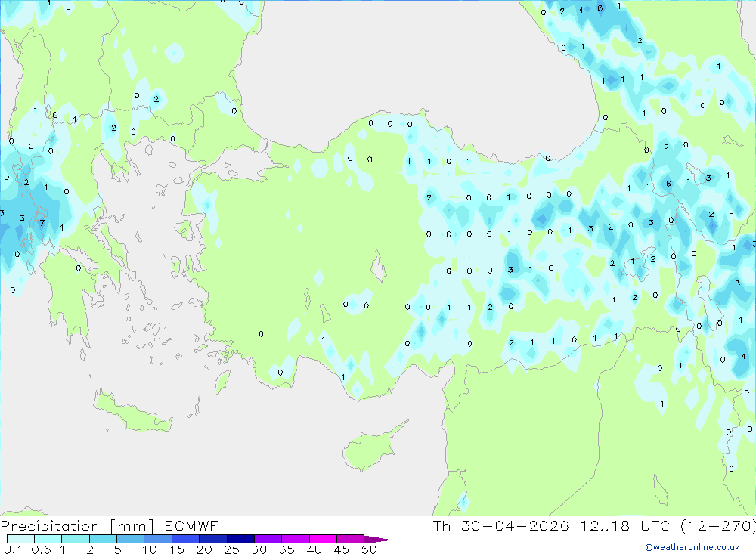Screen dimensions: 756x554
Task: Click the above-50 mm arrow tip of legend
Action: coord(377,540)
